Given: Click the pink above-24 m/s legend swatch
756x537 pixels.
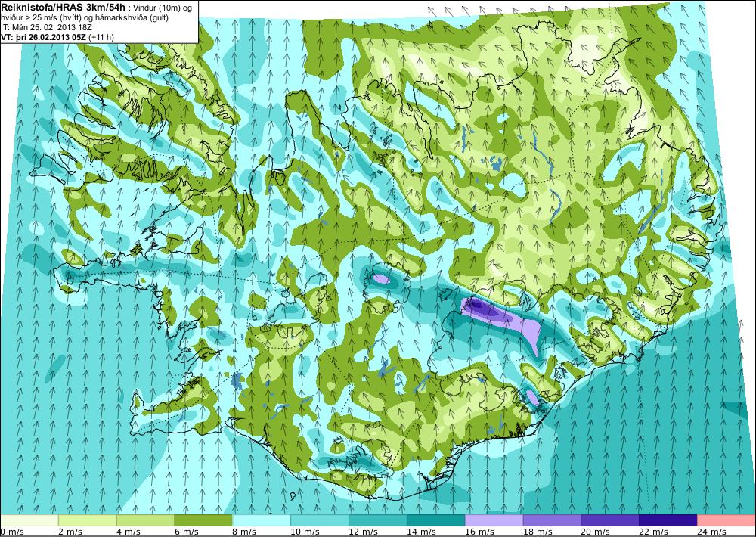Looking at the screenshot, I should (727, 520).
